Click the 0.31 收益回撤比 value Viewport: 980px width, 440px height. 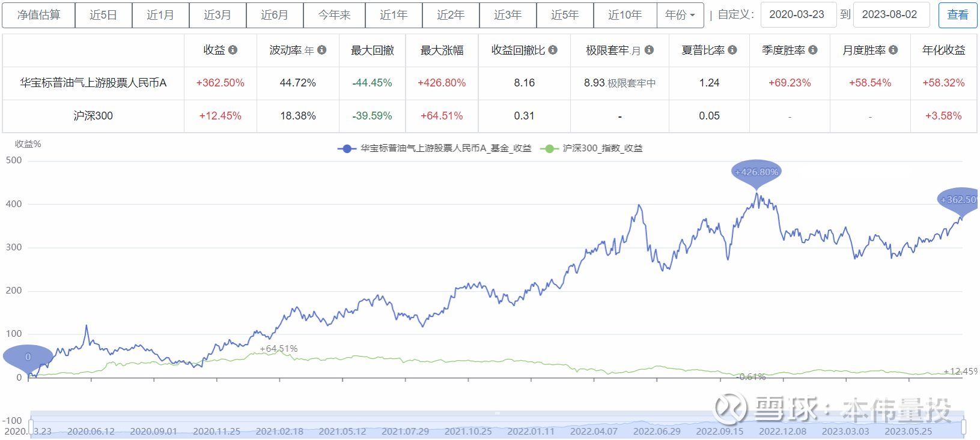(x=525, y=116)
